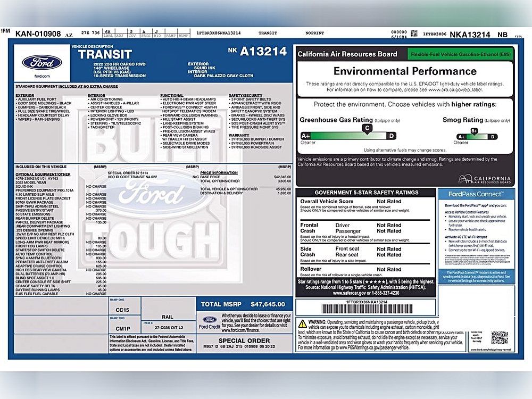Click the California Air Resources Board logo
The width and height of the screenshot is (532, 399).
[x=485, y=180]
